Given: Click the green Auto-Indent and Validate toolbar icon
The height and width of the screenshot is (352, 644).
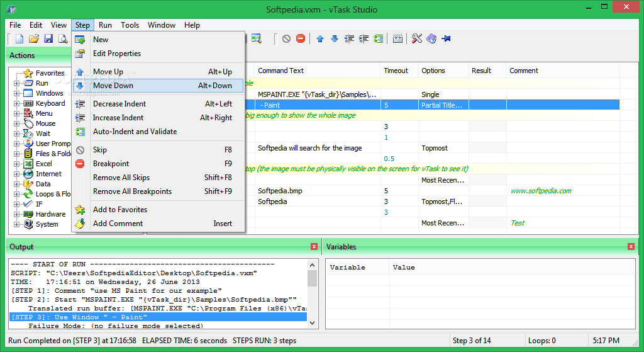Looking at the screenshot, I should (378, 38).
